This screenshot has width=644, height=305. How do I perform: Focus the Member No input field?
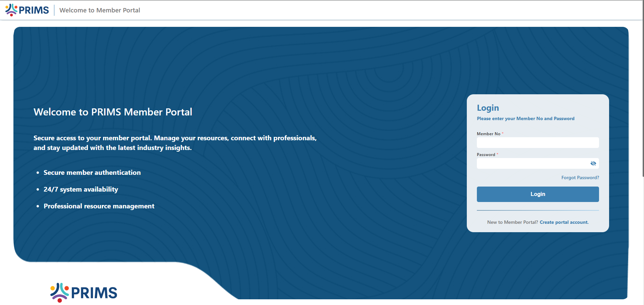click(x=538, y=143)
